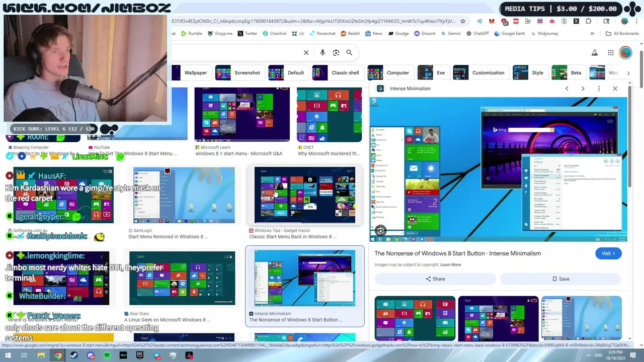Filter images by Default chip
The height and width of the screenshot is (362, 644).
tap(288, 73)
